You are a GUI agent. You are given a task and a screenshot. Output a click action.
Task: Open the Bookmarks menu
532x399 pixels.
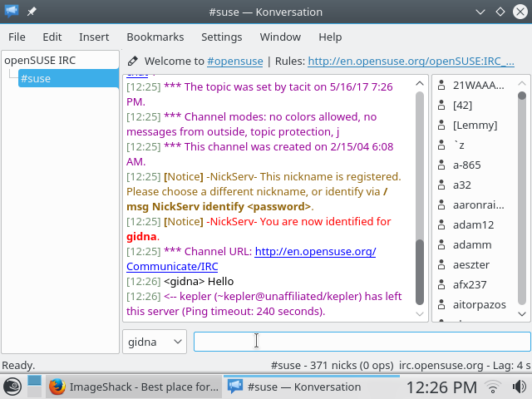tap(155, 37)
